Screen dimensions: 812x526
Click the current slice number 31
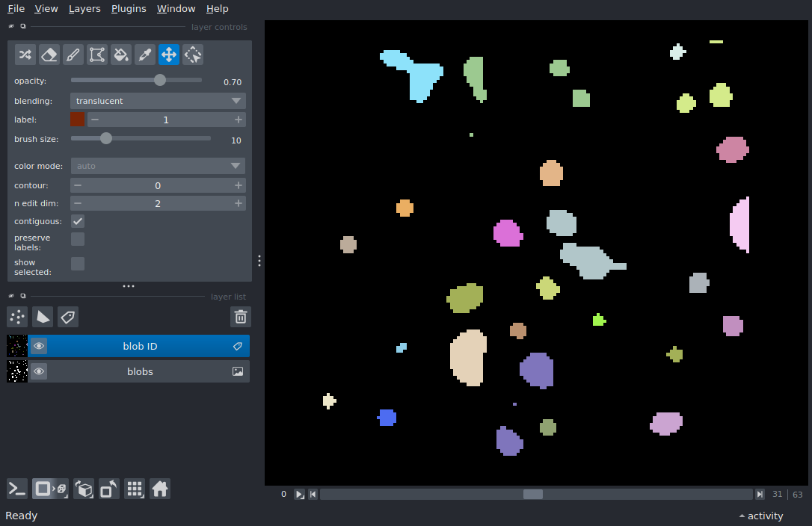[777, 495]
